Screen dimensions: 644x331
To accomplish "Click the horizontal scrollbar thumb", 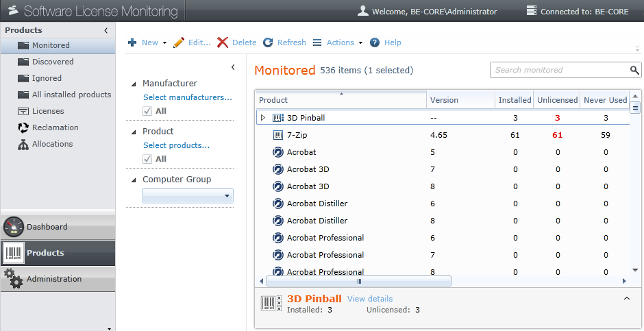I will 358,281.
